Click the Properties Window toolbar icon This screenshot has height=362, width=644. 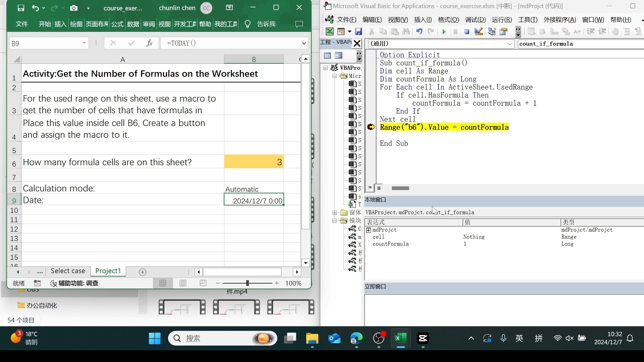point(503,32)
